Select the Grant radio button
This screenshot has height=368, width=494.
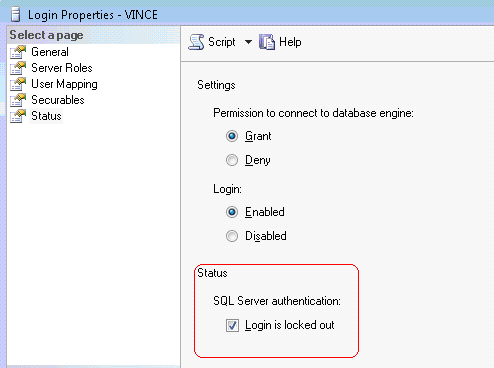(232, 136)
